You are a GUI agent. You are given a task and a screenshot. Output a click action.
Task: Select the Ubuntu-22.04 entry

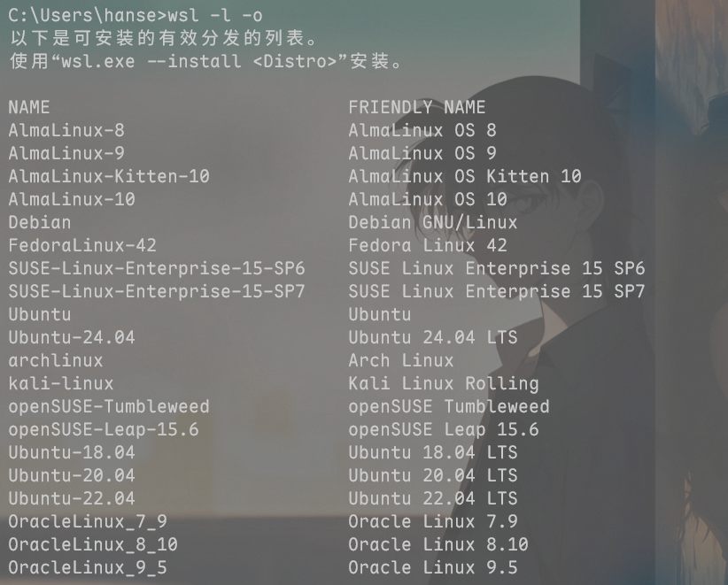(x=72, y=498)
